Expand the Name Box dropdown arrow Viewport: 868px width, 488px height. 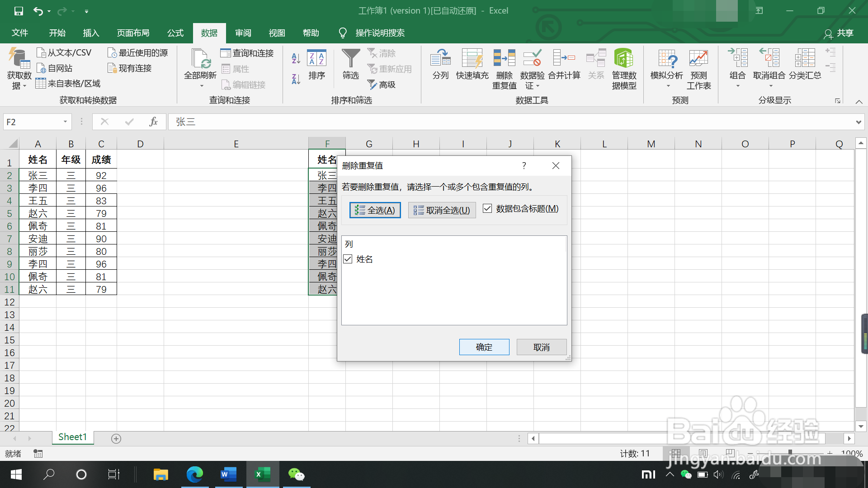point(65,122)
